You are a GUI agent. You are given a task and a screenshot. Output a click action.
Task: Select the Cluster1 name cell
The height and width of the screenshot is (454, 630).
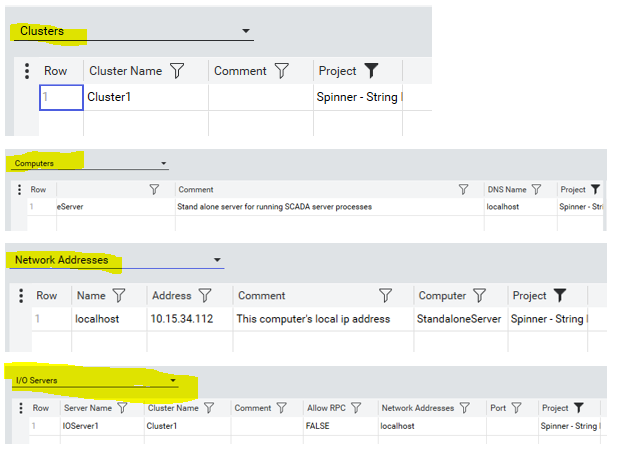pos(146,97)
